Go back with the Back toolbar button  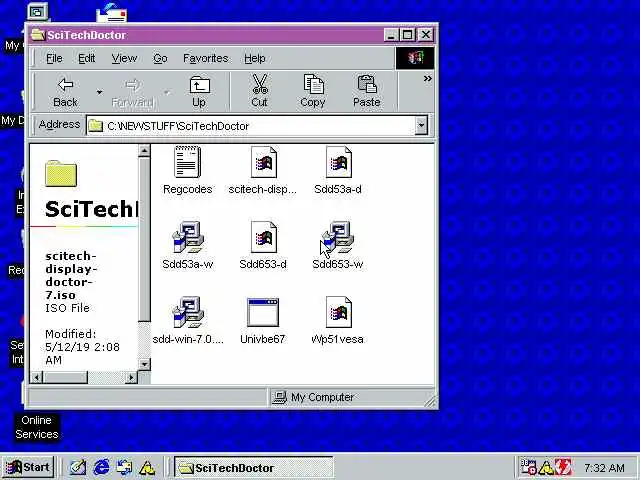65,92
